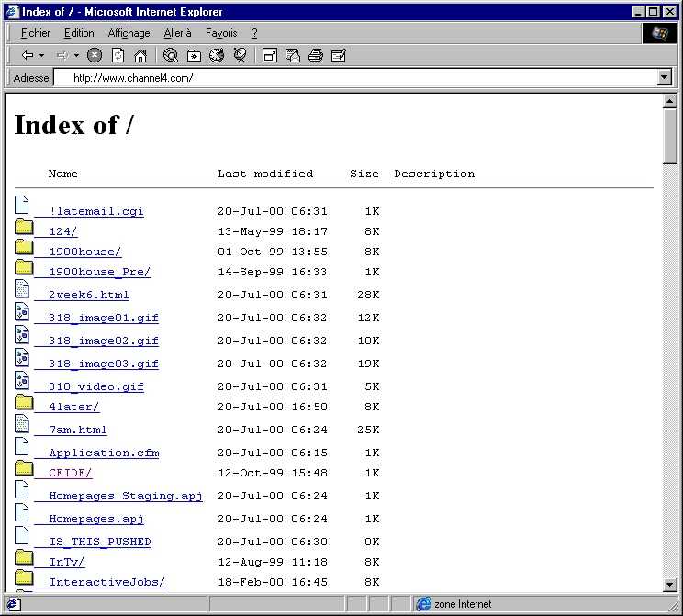Click the down arrow of the vertical scrollbar
683x616 pixels.
click(669, 585)
